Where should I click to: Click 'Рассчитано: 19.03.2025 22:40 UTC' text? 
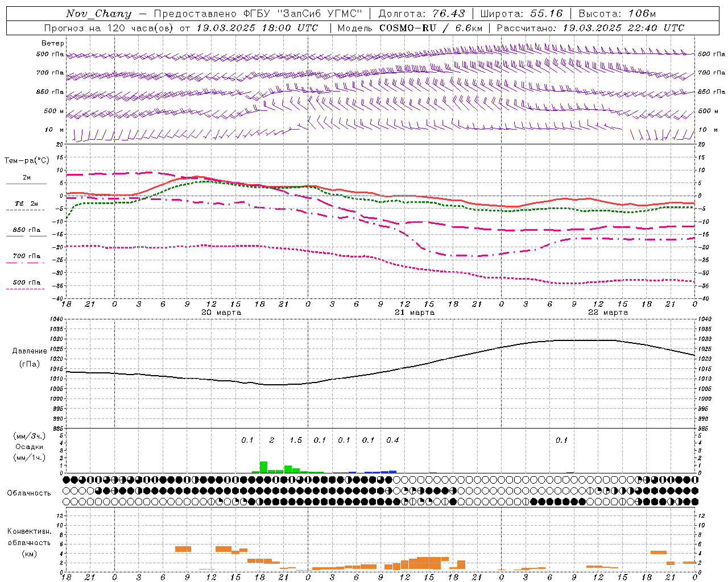click(x=590, y=28)
